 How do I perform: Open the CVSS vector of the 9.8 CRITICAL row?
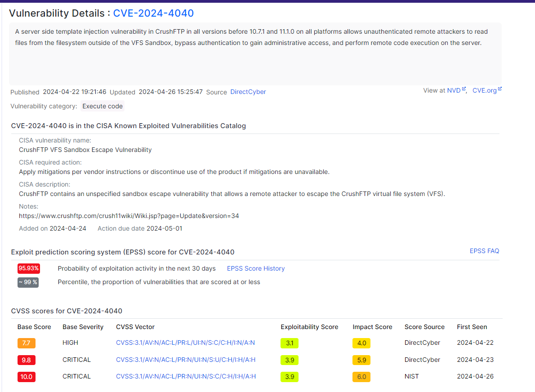pyautogui.click(x=187, y=360)
